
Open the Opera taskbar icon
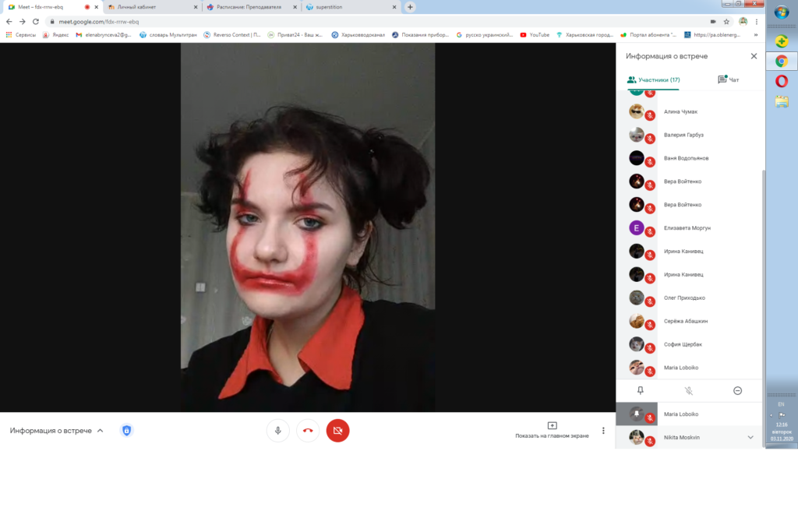(x=782, y=81)
